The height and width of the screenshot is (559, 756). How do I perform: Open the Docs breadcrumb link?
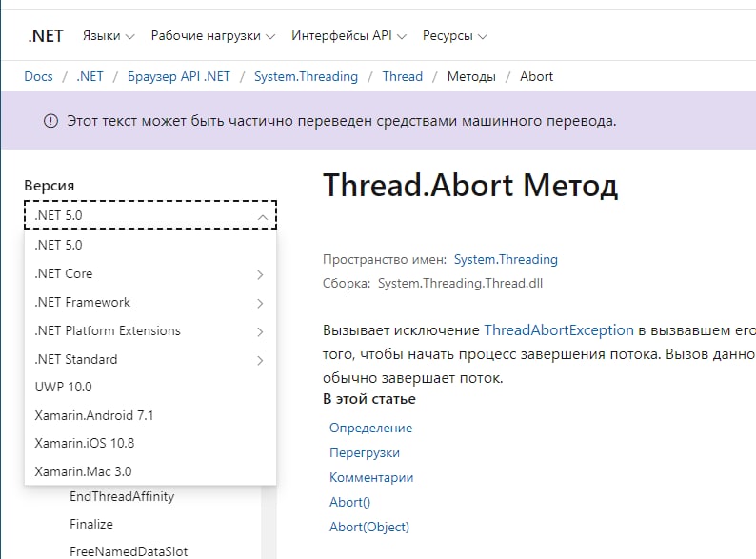coord(39,77)
